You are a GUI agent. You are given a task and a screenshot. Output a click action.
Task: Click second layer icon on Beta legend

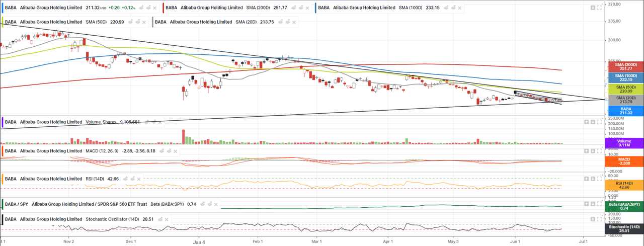click(209, 204)
